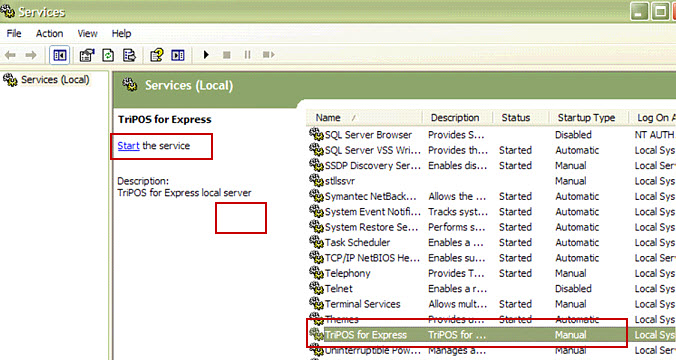Select the stllssvr service name
This screenshot has height=360, width=676.
click(x=340, y=181)
